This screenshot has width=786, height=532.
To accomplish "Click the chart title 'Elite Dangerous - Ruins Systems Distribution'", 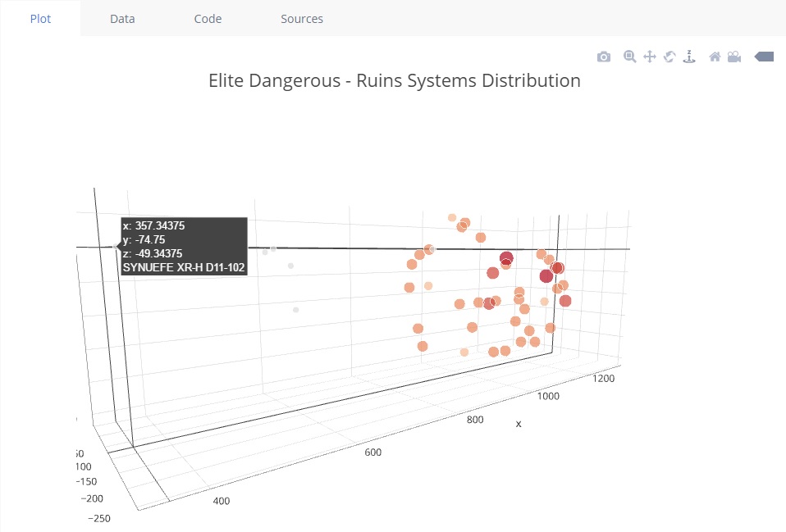I will click(x=395, y=80).
